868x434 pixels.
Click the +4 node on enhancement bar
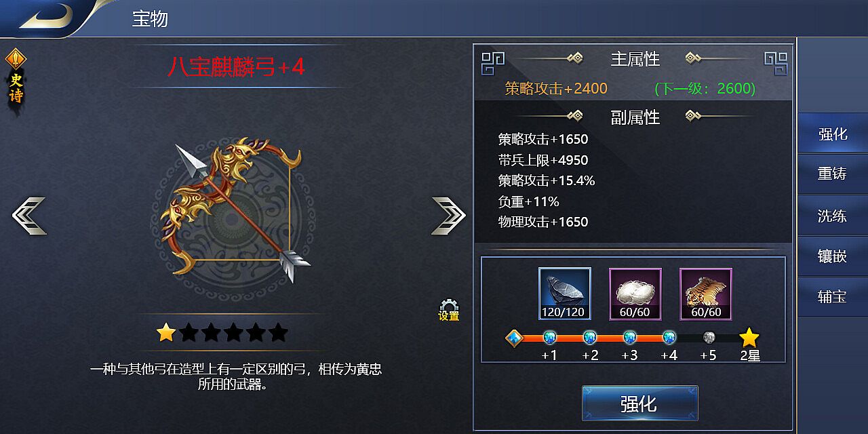pos(669,337)
